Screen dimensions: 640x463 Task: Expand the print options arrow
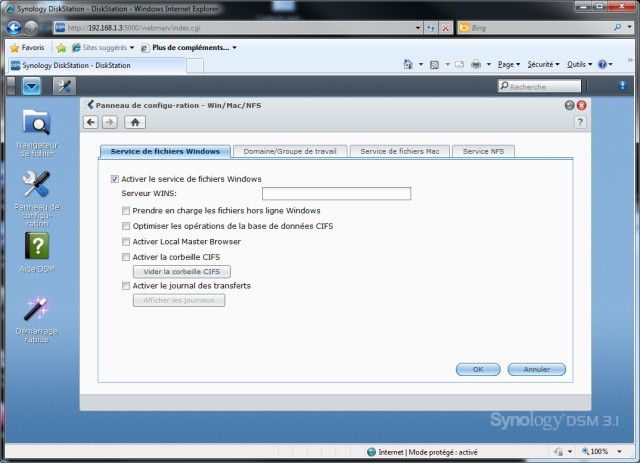tap(489, 65)
